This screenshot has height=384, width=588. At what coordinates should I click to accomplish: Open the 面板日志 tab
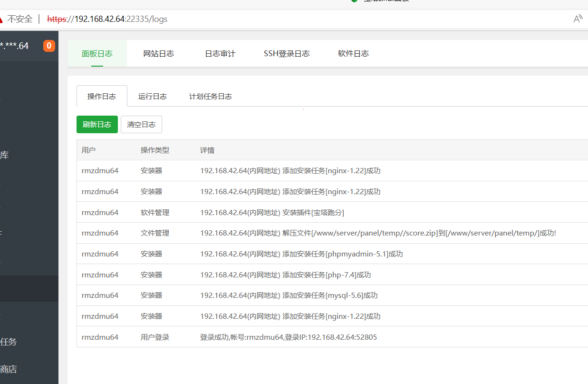tap(97, 53)
